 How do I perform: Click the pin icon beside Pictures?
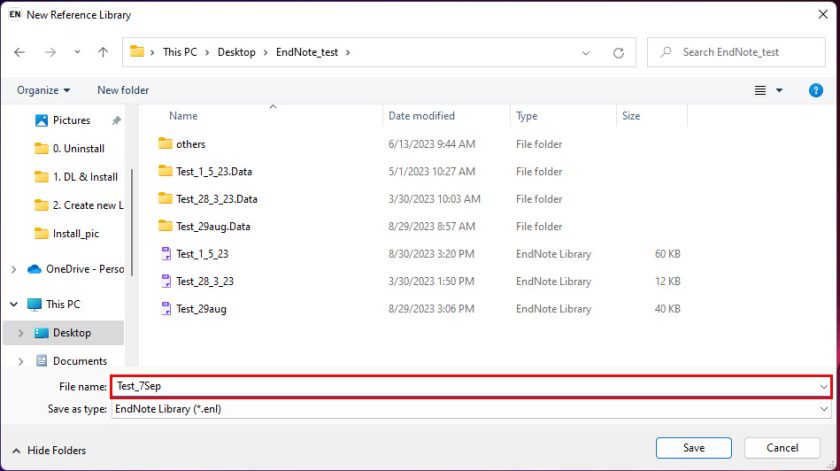[116, 121]
